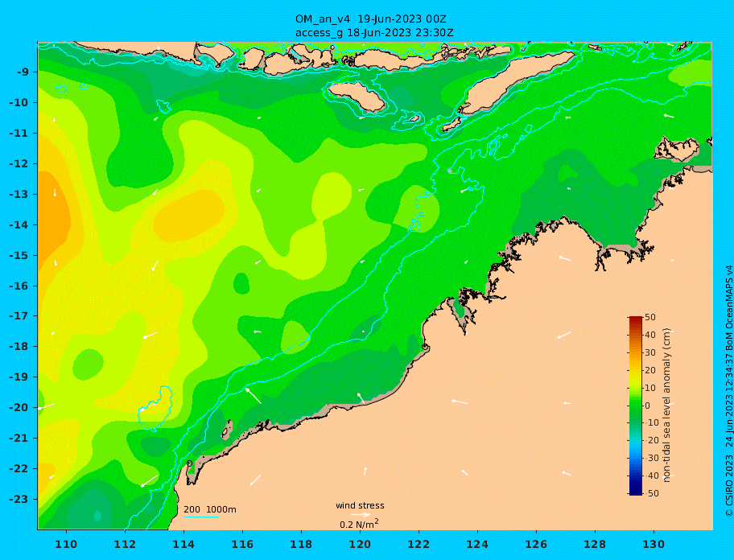Click longitude label 130

pos(654,544)
